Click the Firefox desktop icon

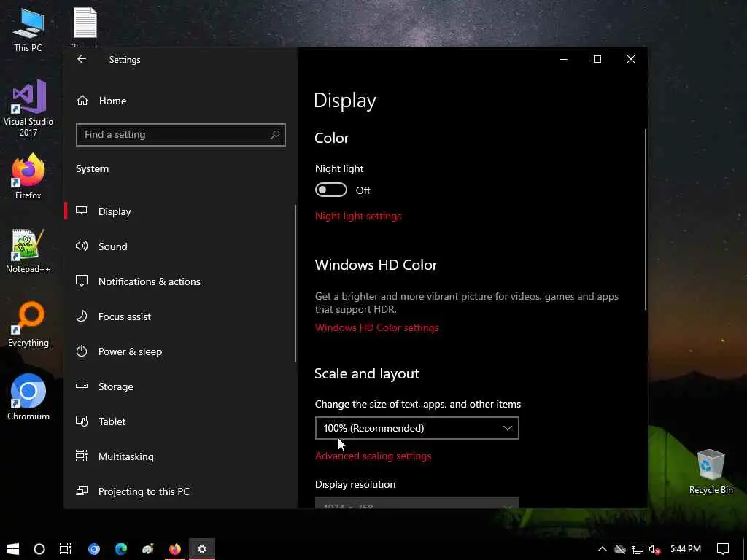point(28,176)
